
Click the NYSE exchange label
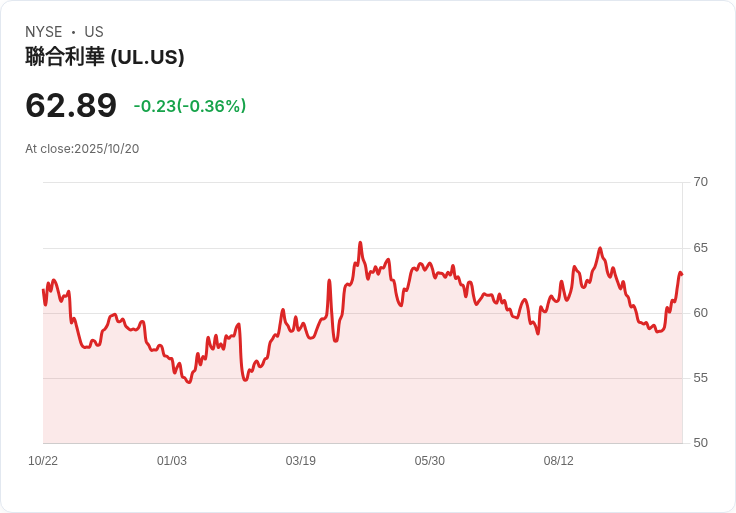pos(43,32)
